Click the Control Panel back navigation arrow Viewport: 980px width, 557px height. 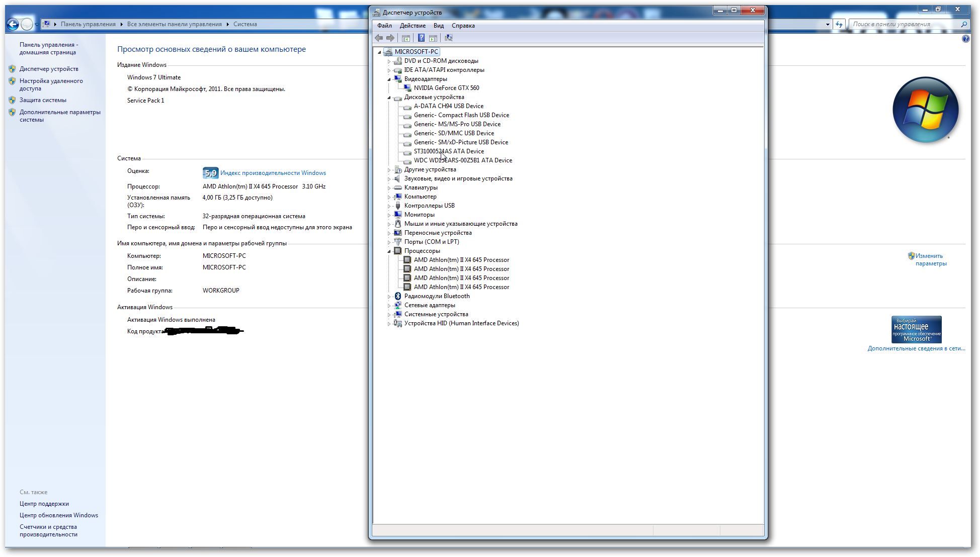click(x=13, y=24)
